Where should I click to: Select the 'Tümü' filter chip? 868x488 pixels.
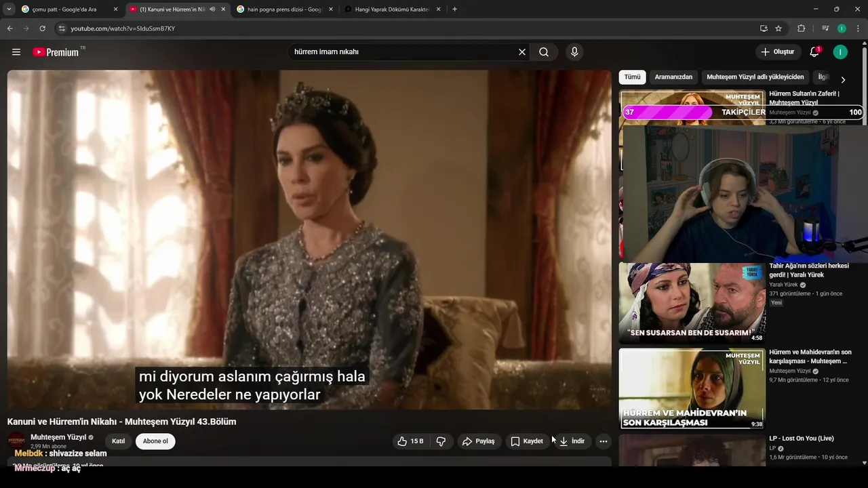632,77
